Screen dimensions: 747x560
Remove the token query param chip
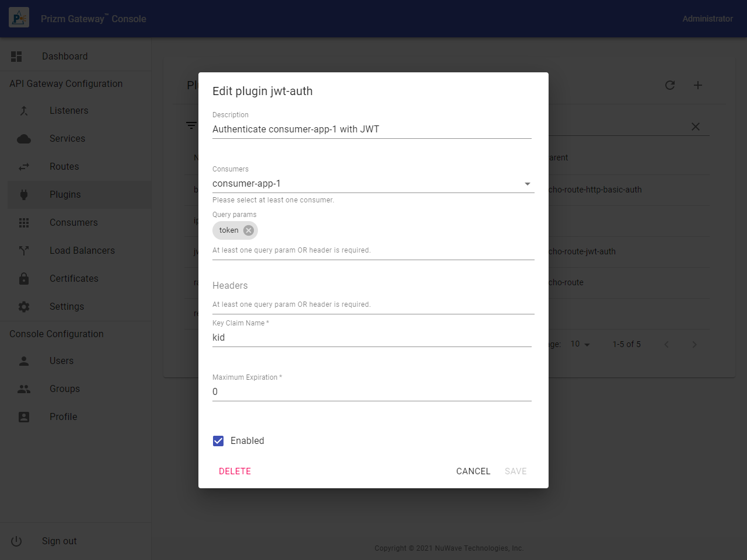coord(249,230)
